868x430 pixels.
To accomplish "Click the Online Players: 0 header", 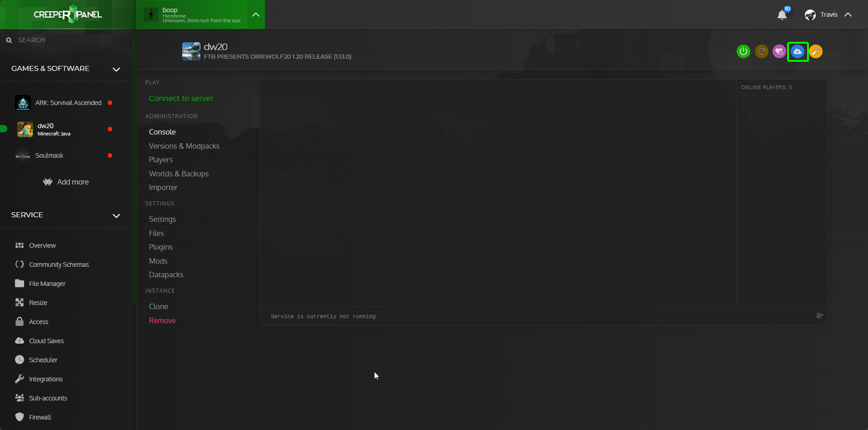I will [767, 87].
